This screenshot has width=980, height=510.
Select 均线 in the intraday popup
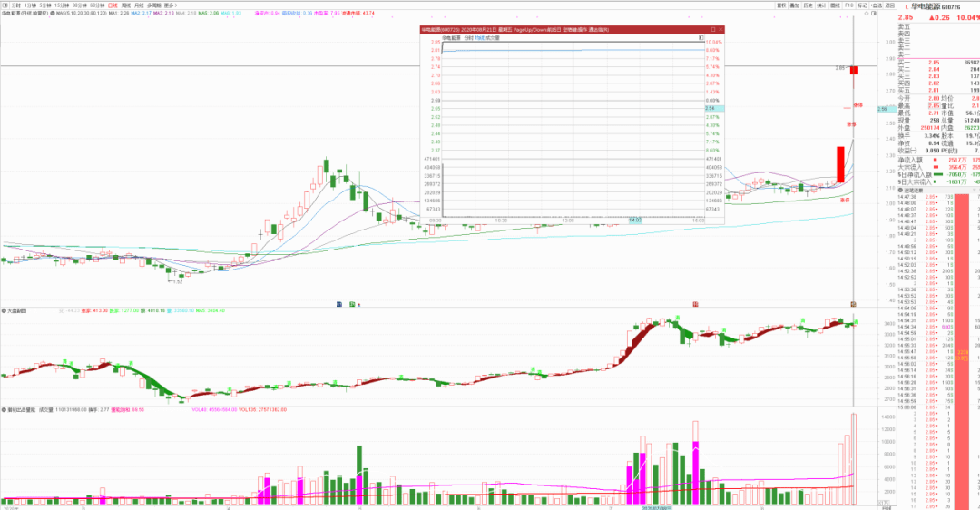point(479,37)
